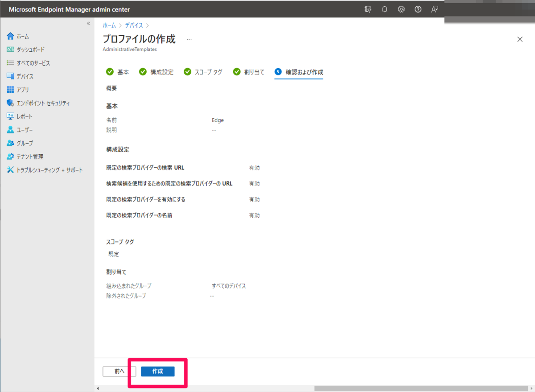Open the ダッシュボード sidebar icon
Viewport: 535px width, 392px height.
pos(27,50)
